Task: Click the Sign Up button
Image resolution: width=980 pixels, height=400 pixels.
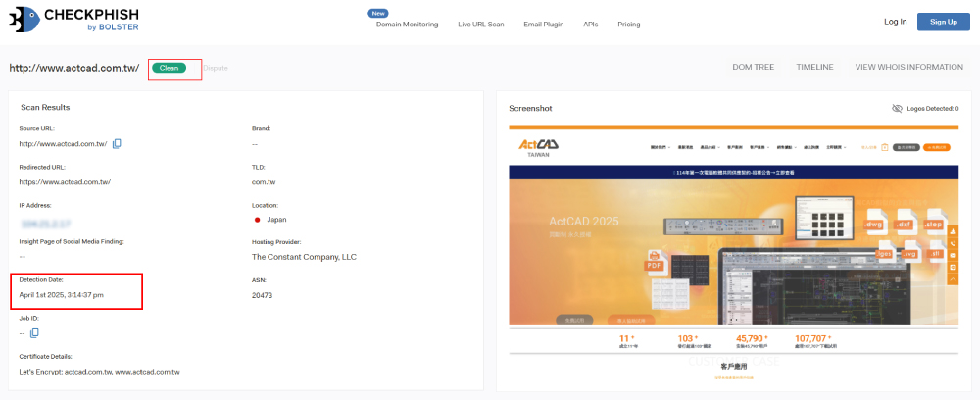Action: tap(943, 22)
